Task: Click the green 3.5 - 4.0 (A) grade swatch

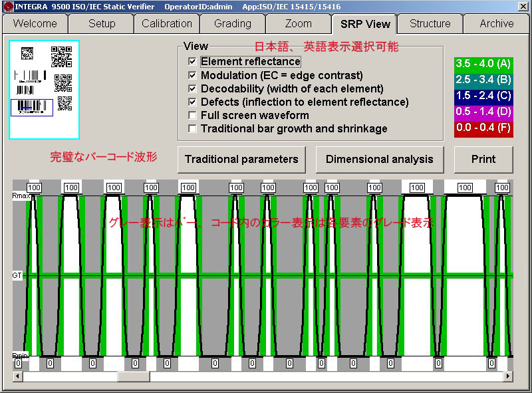Action: click(x=483, y=64)
